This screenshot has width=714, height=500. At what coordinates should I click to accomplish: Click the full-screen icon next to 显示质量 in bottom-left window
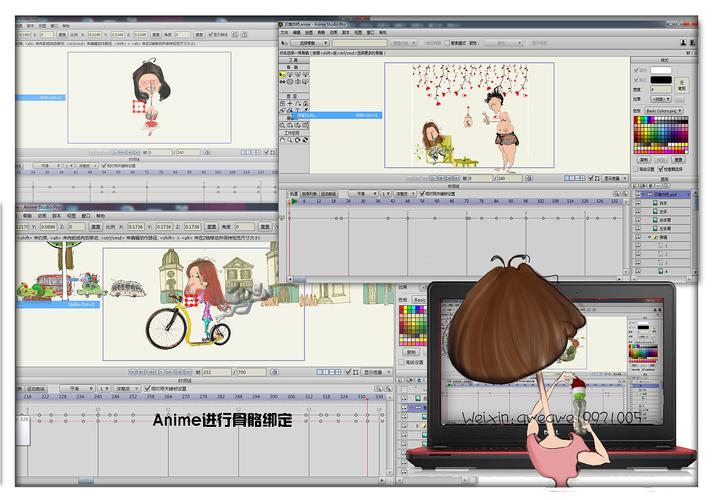356,372
